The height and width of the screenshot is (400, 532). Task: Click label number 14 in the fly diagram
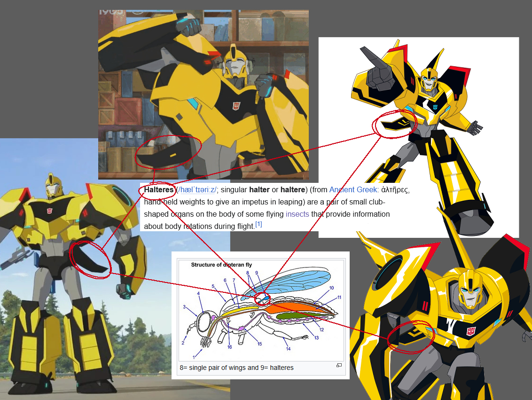288,348
